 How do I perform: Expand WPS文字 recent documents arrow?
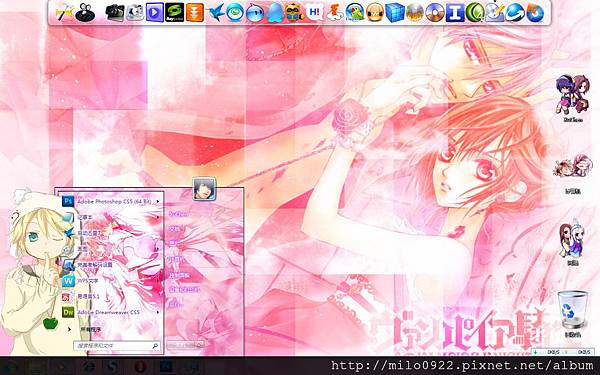click(x=158, y=280)
